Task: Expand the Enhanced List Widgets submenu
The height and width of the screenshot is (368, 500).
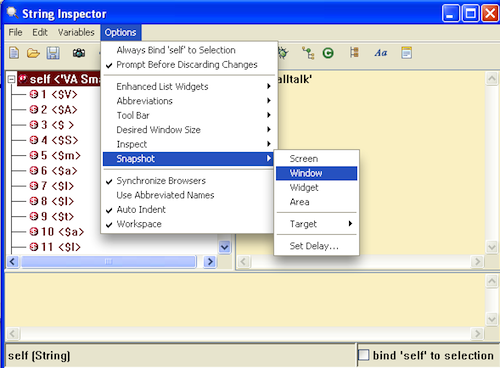Action: [x=188, y=87]
